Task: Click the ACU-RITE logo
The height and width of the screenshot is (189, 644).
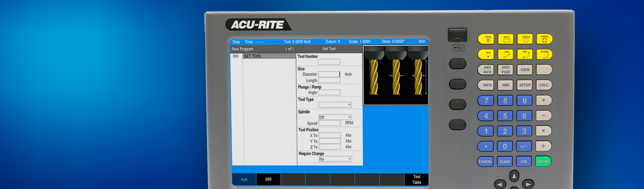Action: coord(258,25)
